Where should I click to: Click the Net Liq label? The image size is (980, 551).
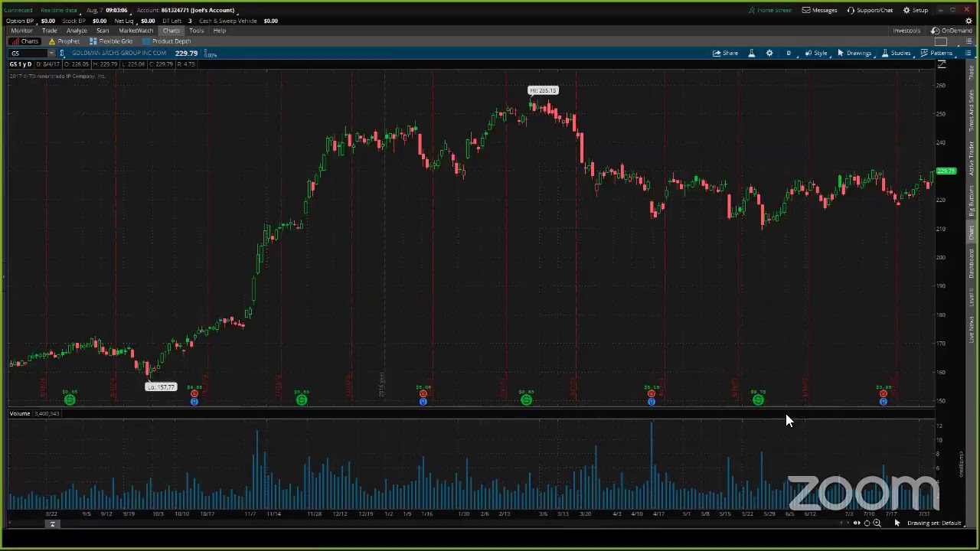tap(124, 21)
